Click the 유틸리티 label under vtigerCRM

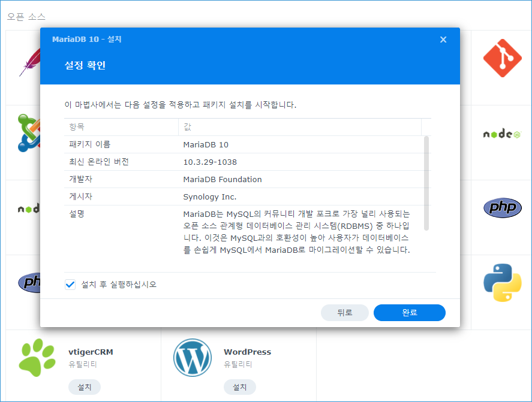(x=83, y=364)
